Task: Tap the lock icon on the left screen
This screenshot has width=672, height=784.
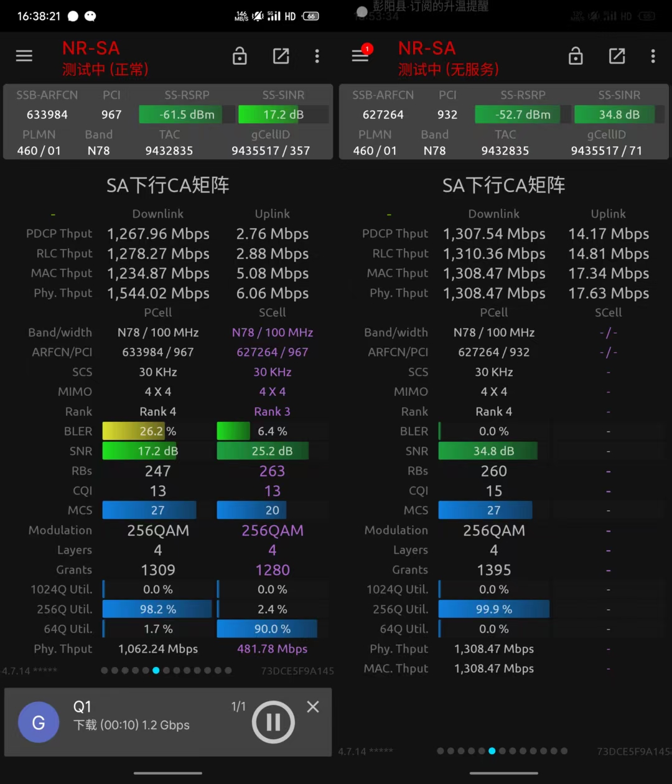Action: point(240,57)
